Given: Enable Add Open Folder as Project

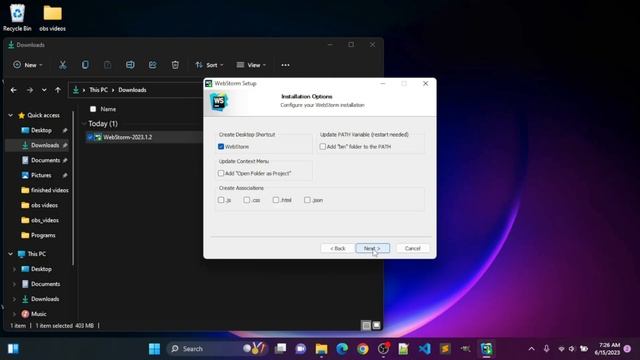Looking at the screenshot, I should (x=221, y=173).
